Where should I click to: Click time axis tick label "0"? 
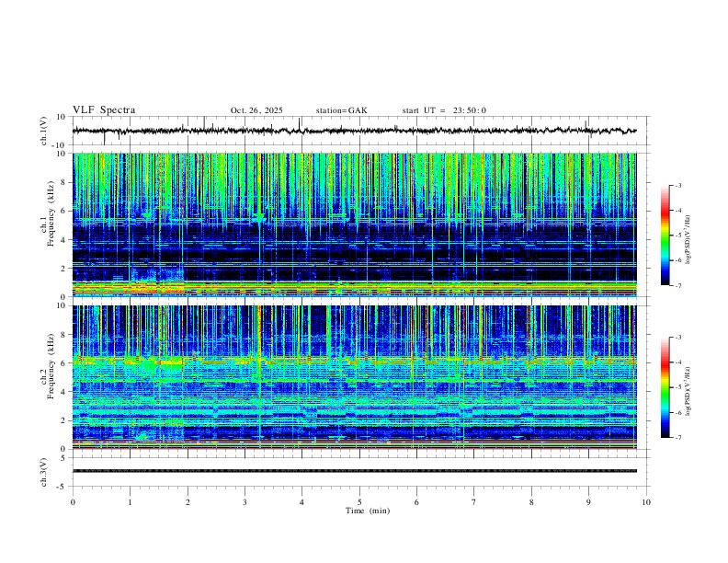(73, 502)
